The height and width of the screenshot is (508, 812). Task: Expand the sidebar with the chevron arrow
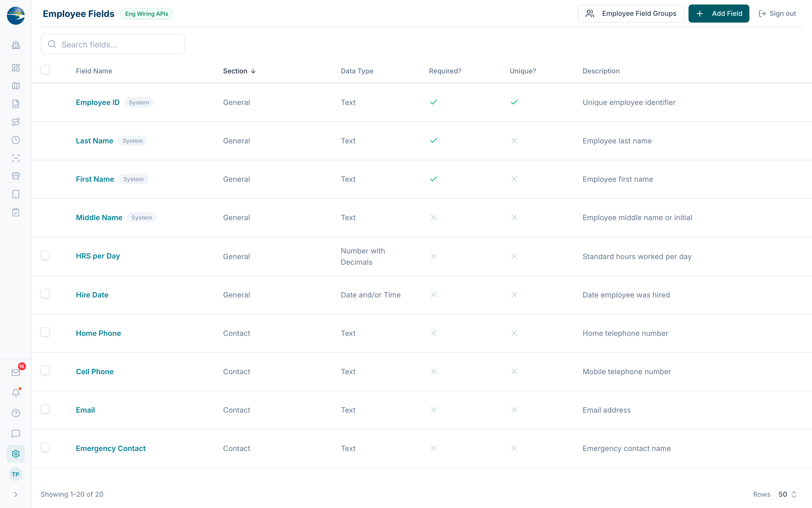pyautogui.click(x=16, y=494)
